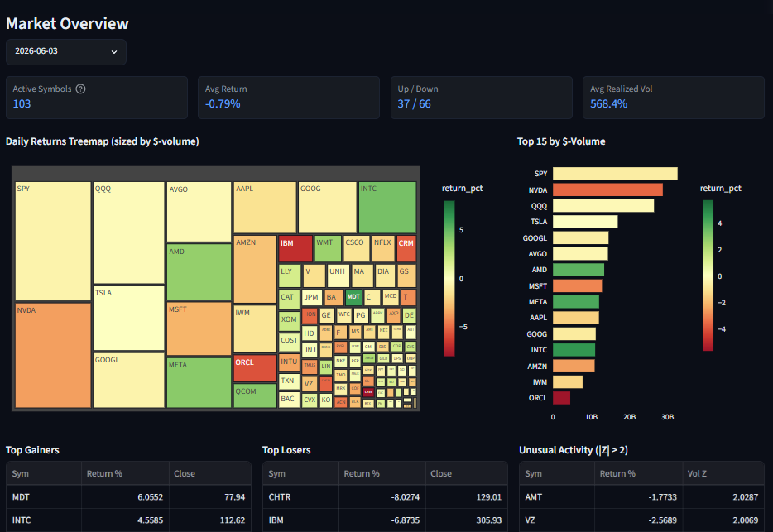The image size is (773, 532).
Task: Click AMT row in Unusual Activity table
Action: (x=642, y=497)
